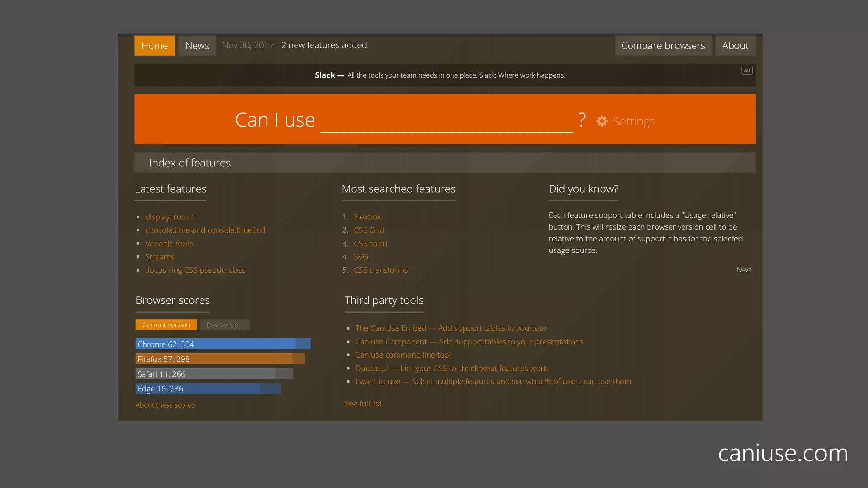The height and width of the screenshot is (488, 868).
Task: Click the AD badge icon
Action: point(747,71)
